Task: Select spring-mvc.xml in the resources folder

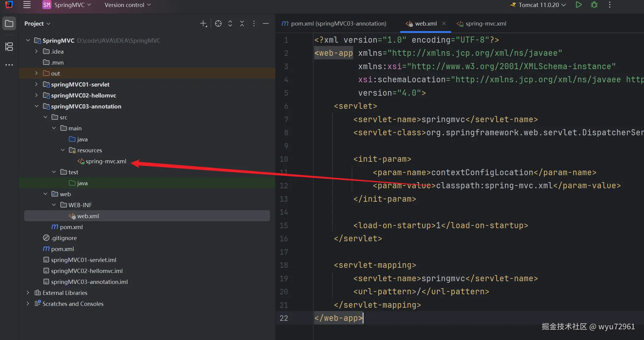Action: coord(106,161)
